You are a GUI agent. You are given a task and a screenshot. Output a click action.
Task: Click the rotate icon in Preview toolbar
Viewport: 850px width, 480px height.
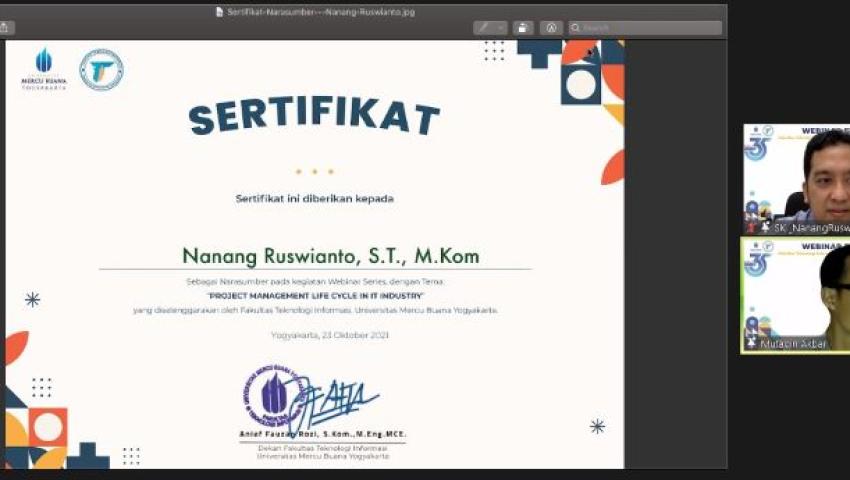coord(523,28)
